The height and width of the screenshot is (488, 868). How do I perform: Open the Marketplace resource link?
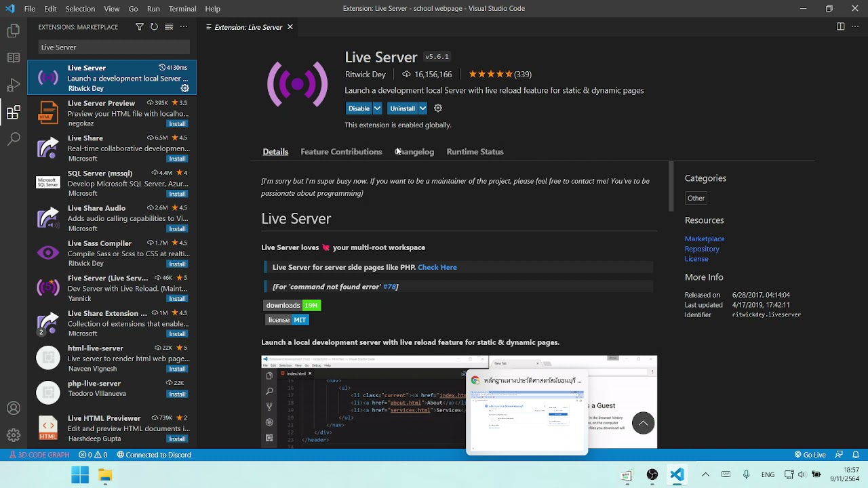click(x=705, y=239)
